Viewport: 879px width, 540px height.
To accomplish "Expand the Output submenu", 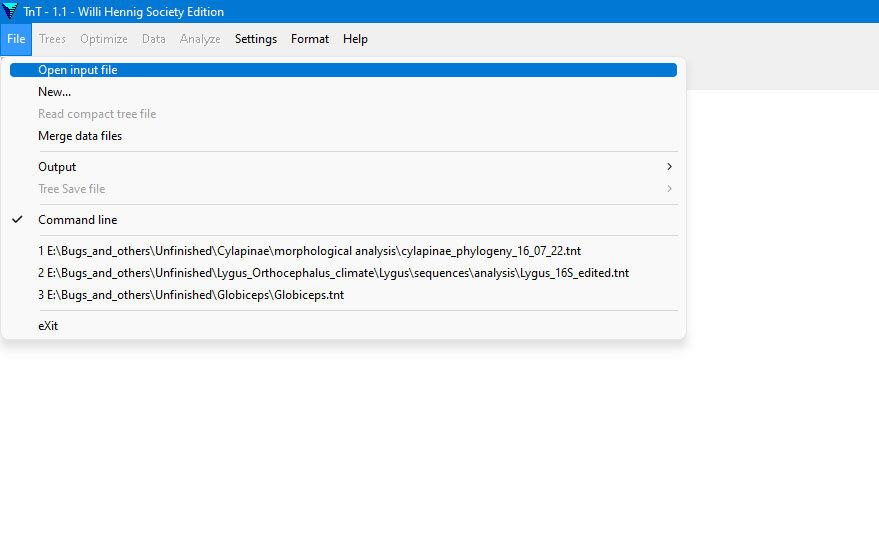I will pyautogui.click(x=343, y=167).
